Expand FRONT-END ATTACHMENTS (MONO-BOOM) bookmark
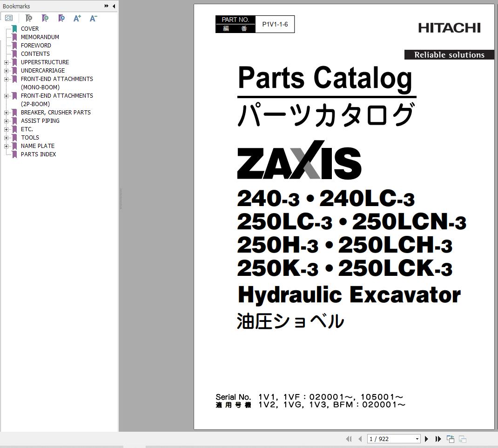Screen dimensions: 498x448 coord(6,79)
